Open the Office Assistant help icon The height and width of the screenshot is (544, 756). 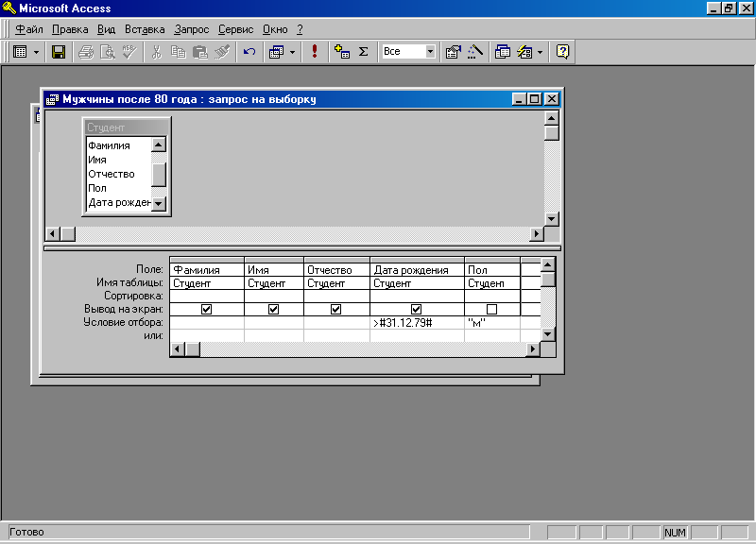click(x=562, y=52)
